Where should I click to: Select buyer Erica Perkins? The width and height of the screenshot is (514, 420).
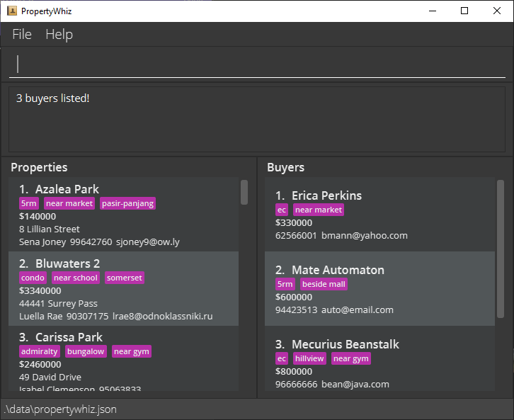(x=379, y=215)
